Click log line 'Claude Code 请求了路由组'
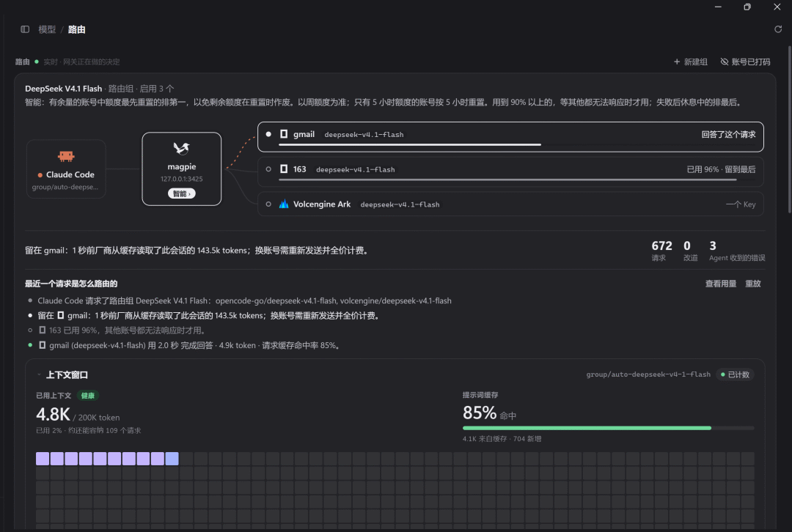 244,301
